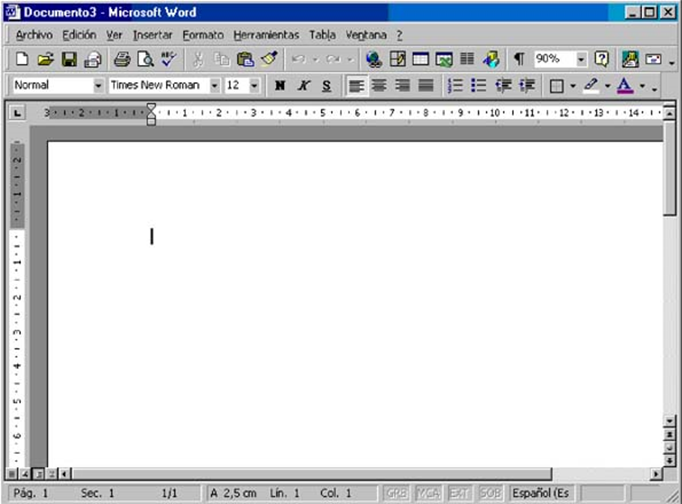This screenshot has width=682, height=504.
Task: Expand the 90% zoom dropdown
Action: pos(581,59)
